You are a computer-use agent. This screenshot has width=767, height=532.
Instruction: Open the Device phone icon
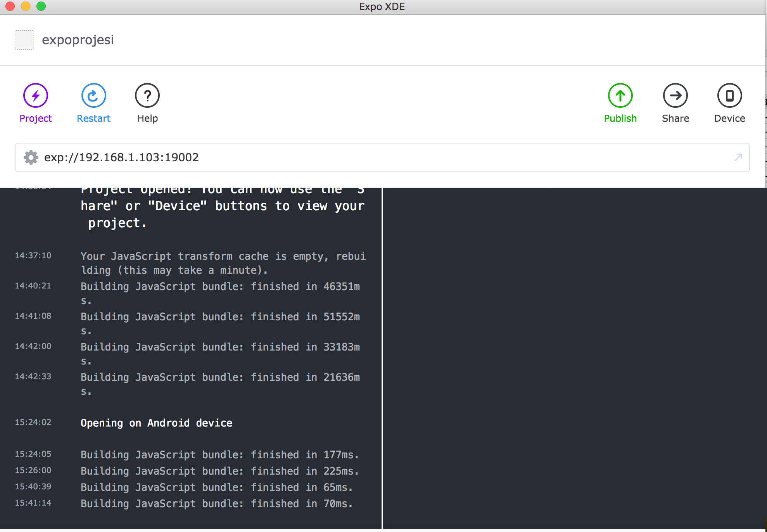point(730,95)
